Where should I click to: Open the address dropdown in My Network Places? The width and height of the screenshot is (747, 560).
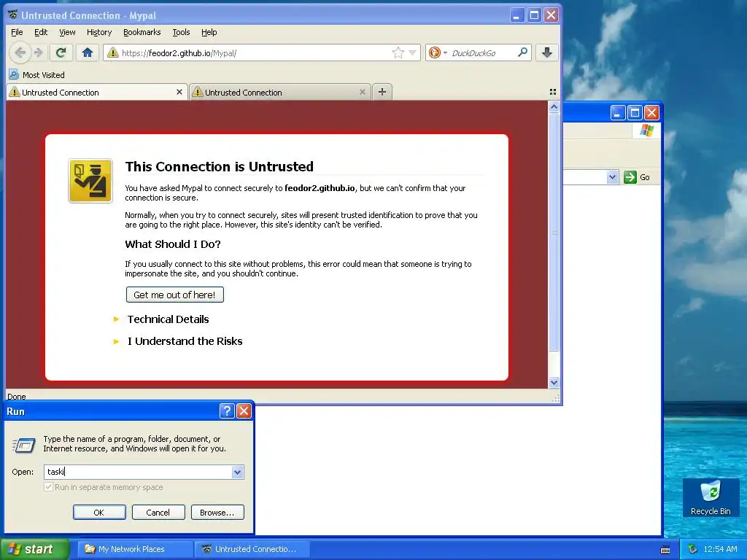pyautogui.click(x=612, y=177)
